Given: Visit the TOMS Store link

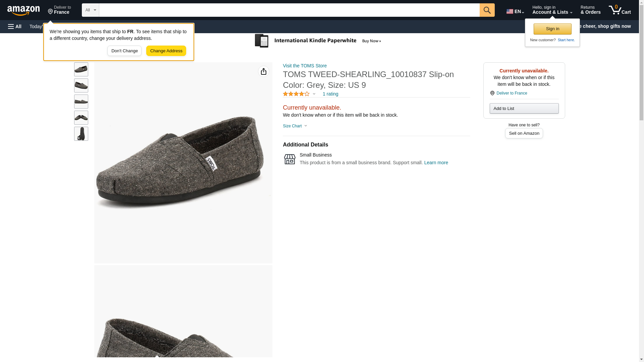Looking at the screenshot, I should pyautogui.click(x=305, y=66).
